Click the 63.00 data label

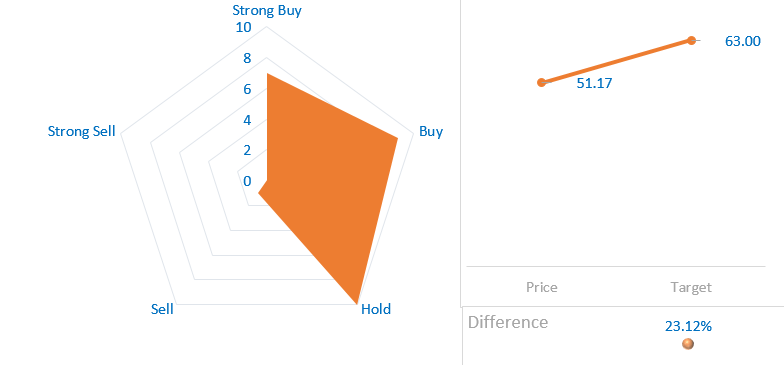pyautogui.click(x=743, y=41)
